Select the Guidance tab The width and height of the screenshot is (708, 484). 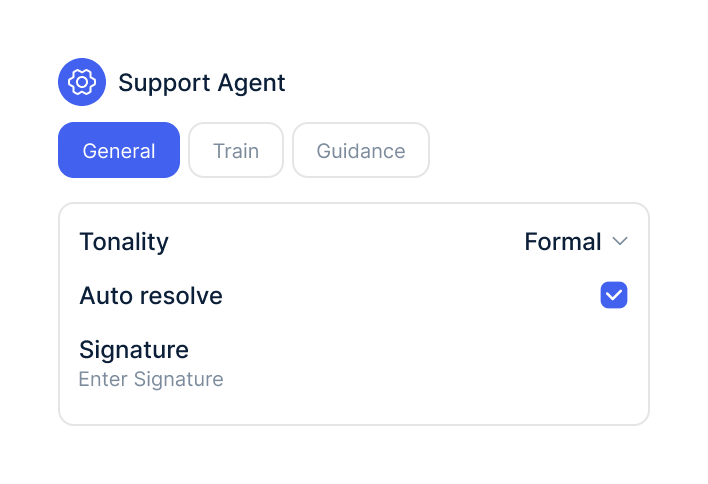tap(361, 150)
